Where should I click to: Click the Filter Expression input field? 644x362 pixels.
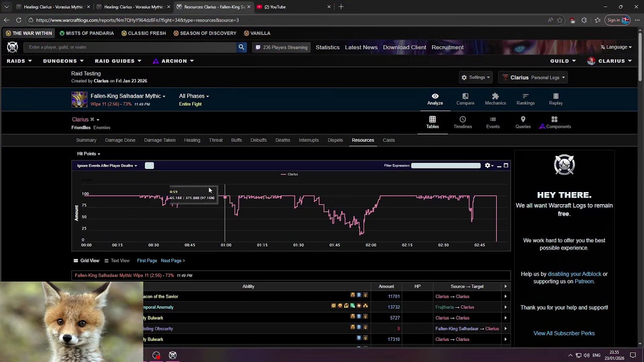tap(446, 165)
